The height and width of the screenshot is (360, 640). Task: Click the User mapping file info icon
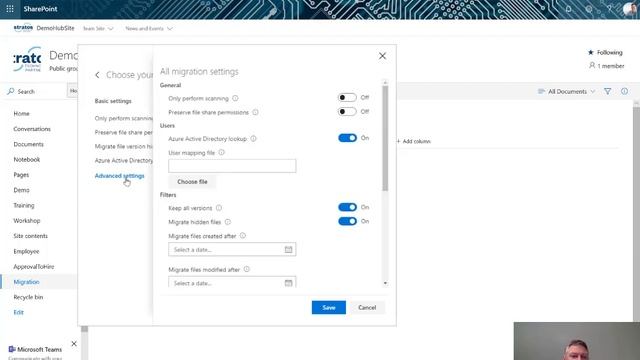coord(221,152)
